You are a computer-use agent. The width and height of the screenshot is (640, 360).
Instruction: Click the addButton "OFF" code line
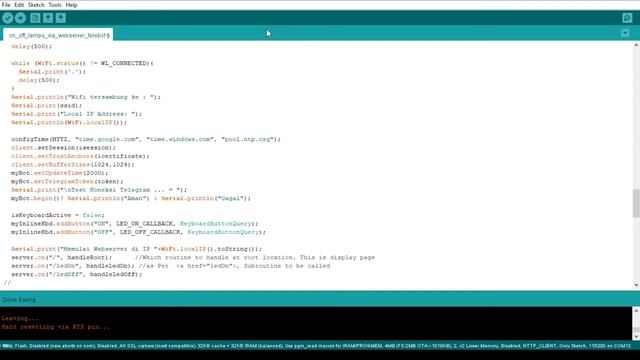click(138, 232)
